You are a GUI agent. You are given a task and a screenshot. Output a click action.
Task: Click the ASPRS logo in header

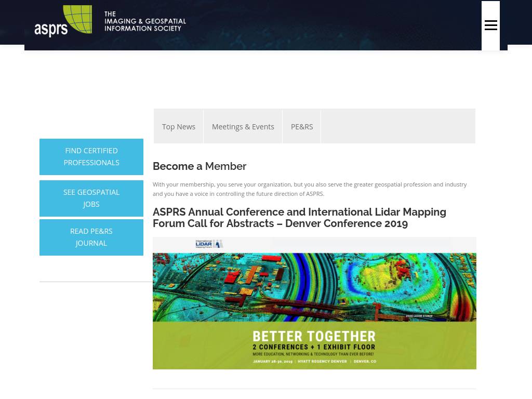[63, 21]
